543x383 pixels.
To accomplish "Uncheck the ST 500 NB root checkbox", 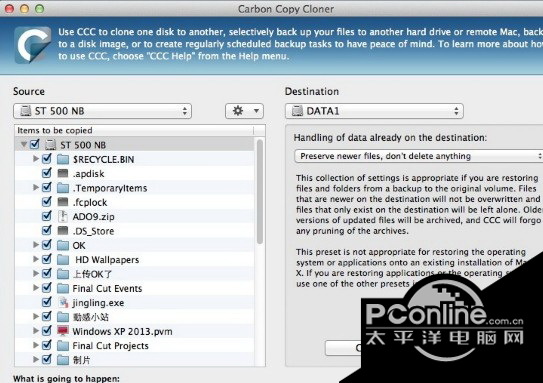I will (35, 144).
